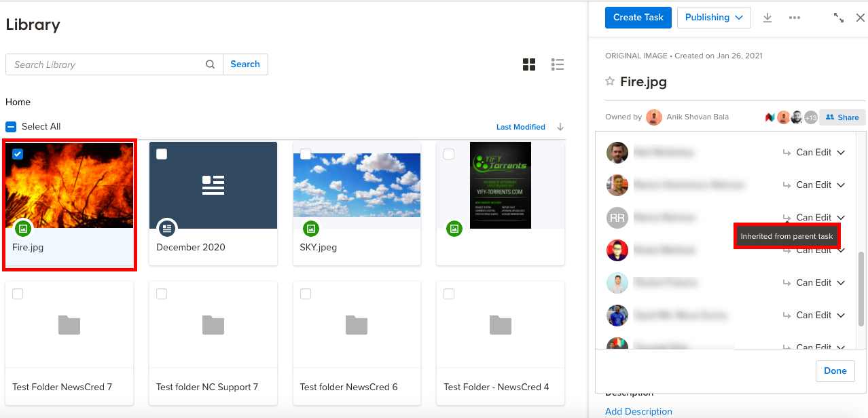Open the Publishing dropdown
This screenshot has height=418, width=868.
coord(714,18)
